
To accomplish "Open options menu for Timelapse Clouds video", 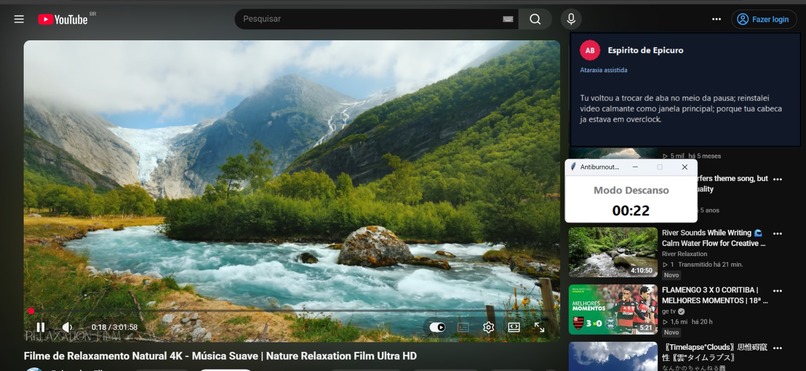I will pyautogui.click(x=777, y=348).
